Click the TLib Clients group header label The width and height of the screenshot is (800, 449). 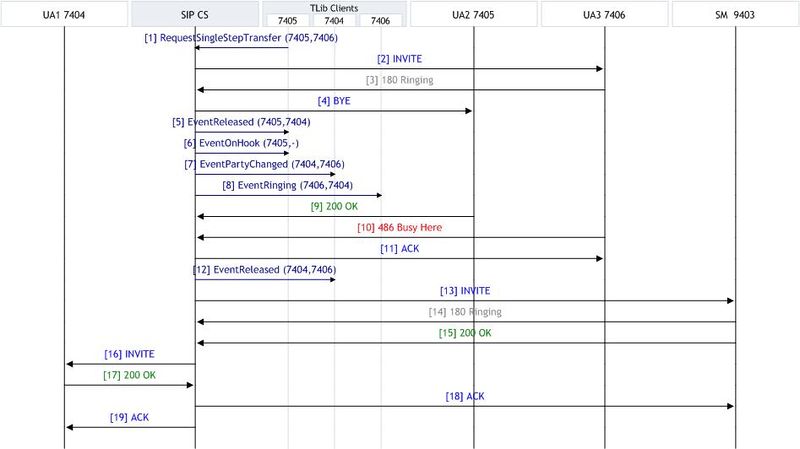tap(334, 8)
